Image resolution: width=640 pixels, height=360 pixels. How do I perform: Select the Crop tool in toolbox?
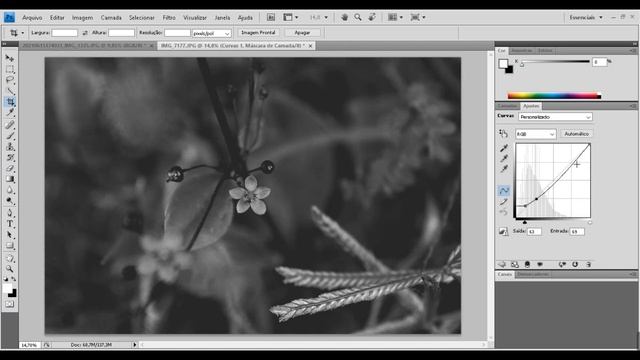9,102
